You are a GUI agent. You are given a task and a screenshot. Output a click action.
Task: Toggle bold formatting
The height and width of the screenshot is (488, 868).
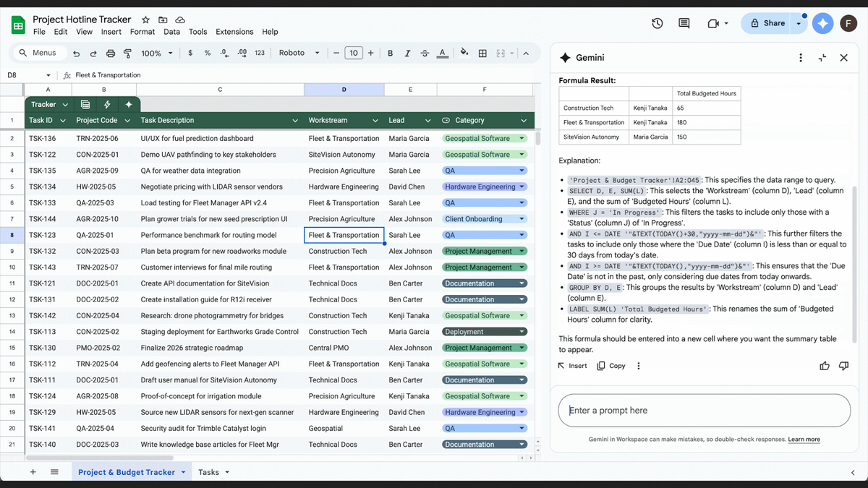coord(390,52)
